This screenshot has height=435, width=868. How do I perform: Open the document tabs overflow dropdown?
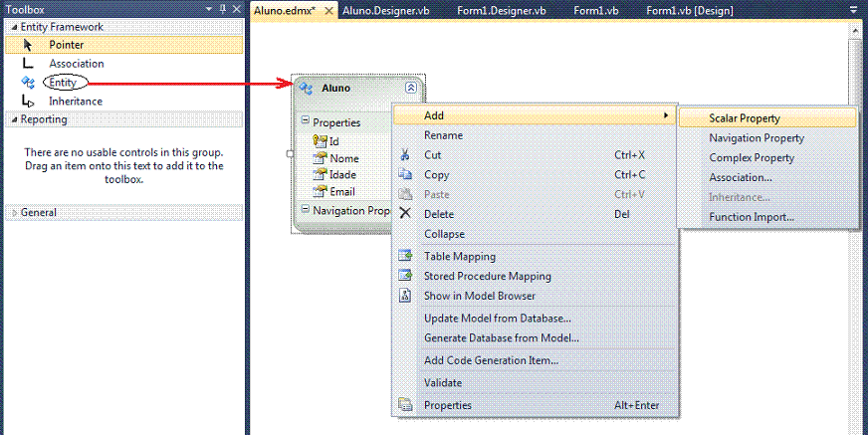pos(855,10)
